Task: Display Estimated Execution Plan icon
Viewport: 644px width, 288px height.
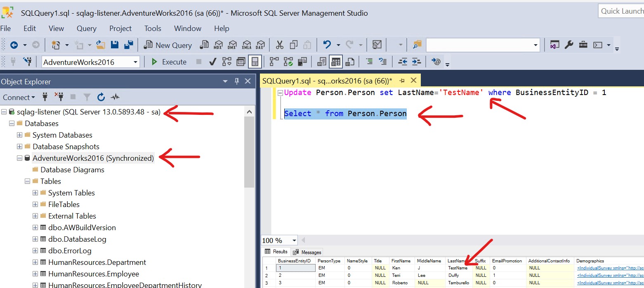Action: click(227, 62)
